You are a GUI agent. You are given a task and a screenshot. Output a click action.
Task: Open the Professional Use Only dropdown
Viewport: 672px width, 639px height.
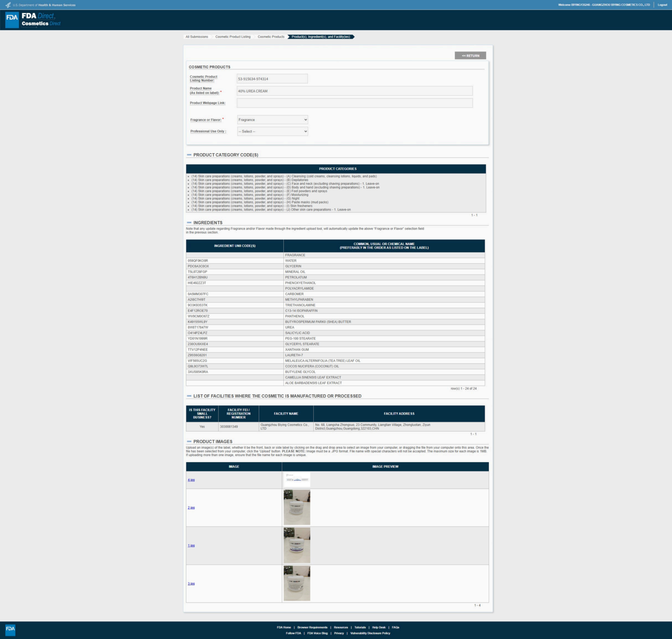[272, 131]
